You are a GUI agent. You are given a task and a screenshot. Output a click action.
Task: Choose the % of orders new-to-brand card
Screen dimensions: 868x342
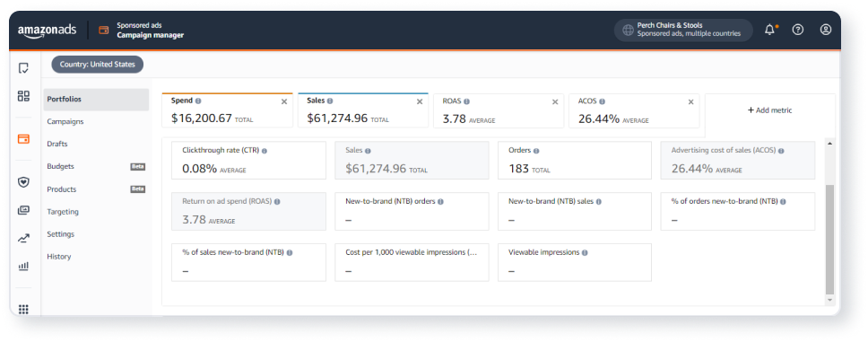point(738,211)
